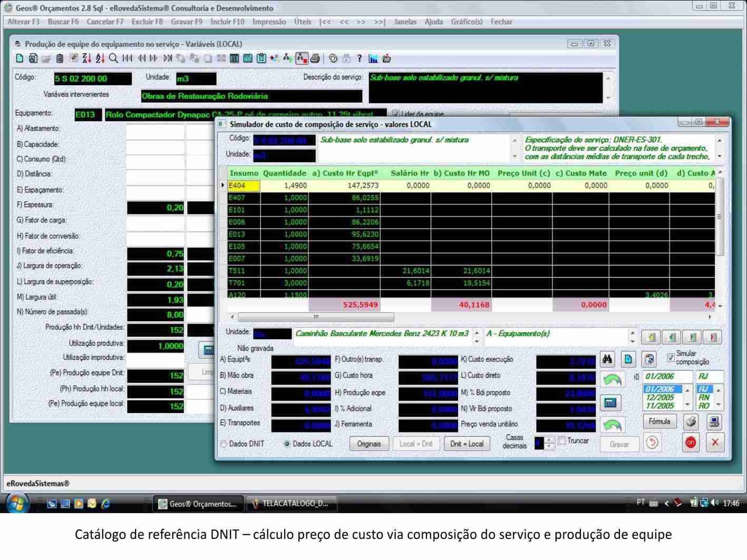Switch to TELACATALOGO_D taskbar window

[x=291, y=504]
